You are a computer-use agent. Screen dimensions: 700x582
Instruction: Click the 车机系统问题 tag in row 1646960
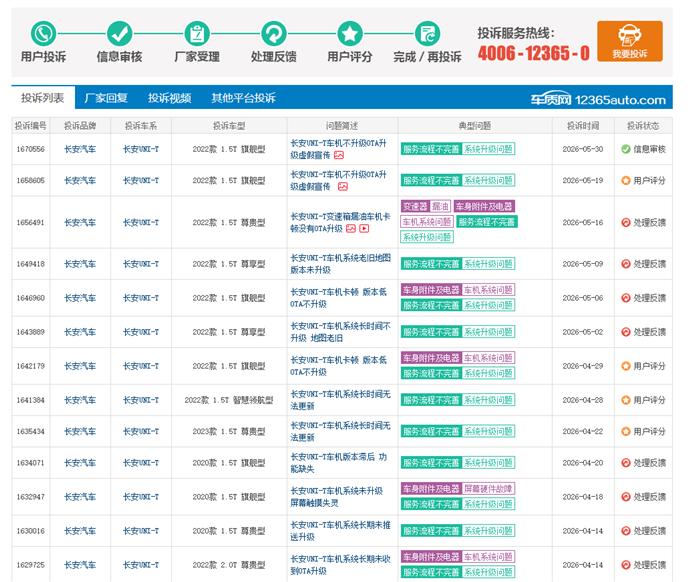[488, 290]
